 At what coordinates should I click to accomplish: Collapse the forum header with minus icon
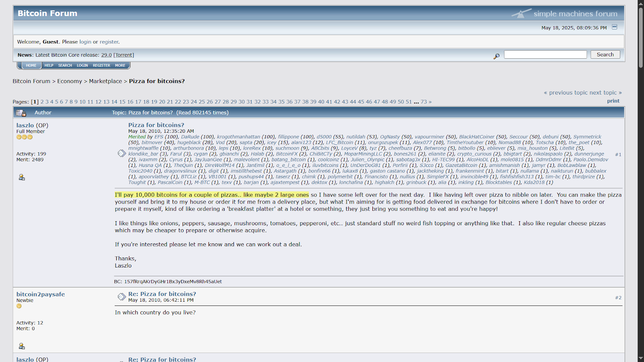614,27
